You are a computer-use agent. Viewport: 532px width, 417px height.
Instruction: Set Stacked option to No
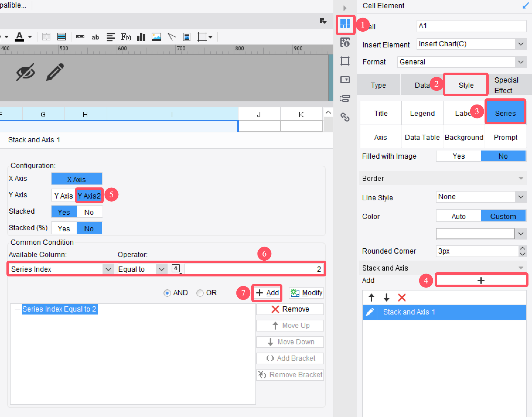tap(89, 212)
